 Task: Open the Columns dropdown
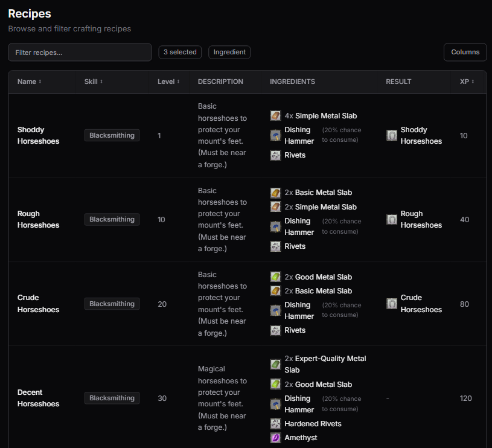tap(465, 52)
